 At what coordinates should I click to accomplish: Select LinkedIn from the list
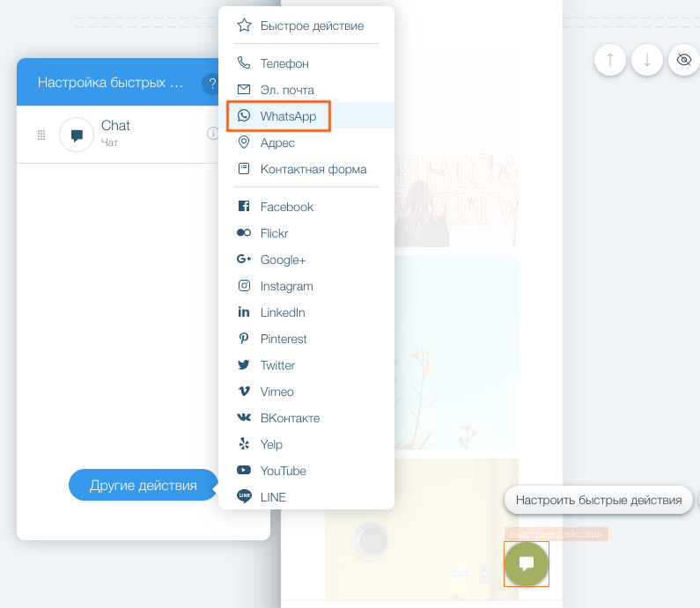283,312
